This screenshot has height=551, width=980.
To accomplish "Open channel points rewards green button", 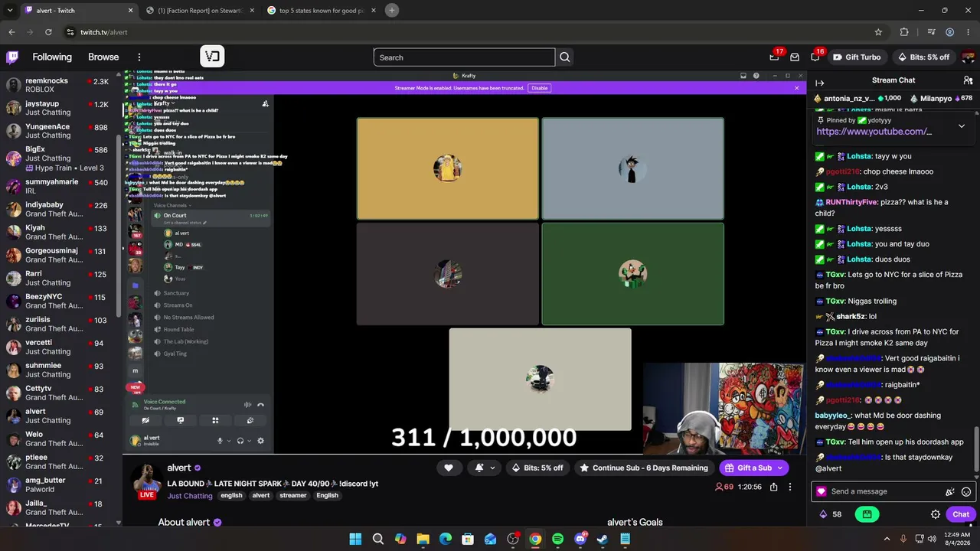I will point(867,514).
